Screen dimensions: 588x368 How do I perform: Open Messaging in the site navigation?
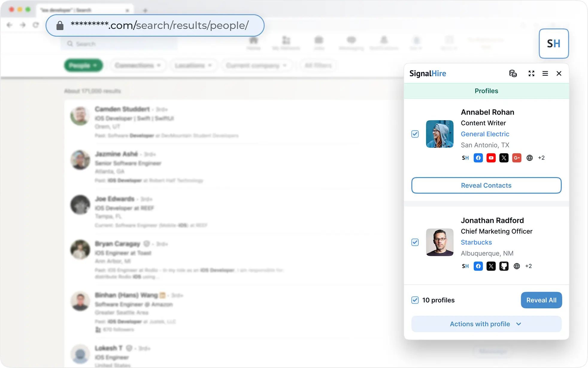point(351,43)
